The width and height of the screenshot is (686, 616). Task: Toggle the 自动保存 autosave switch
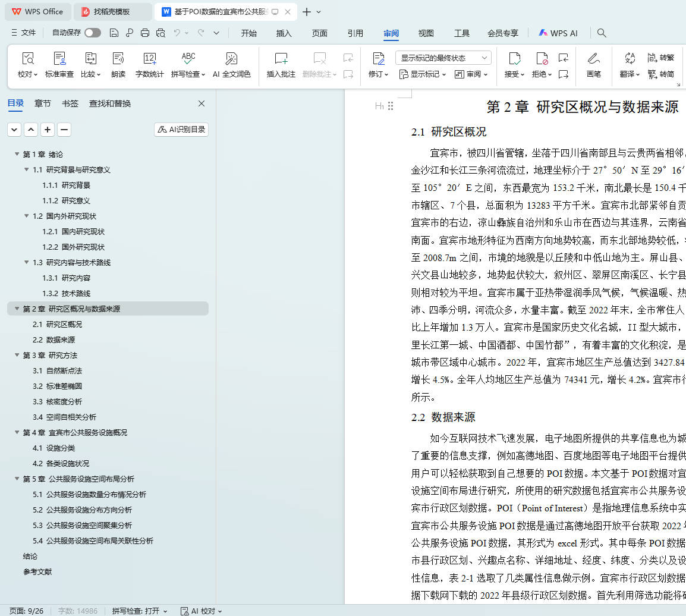point(92,33)
